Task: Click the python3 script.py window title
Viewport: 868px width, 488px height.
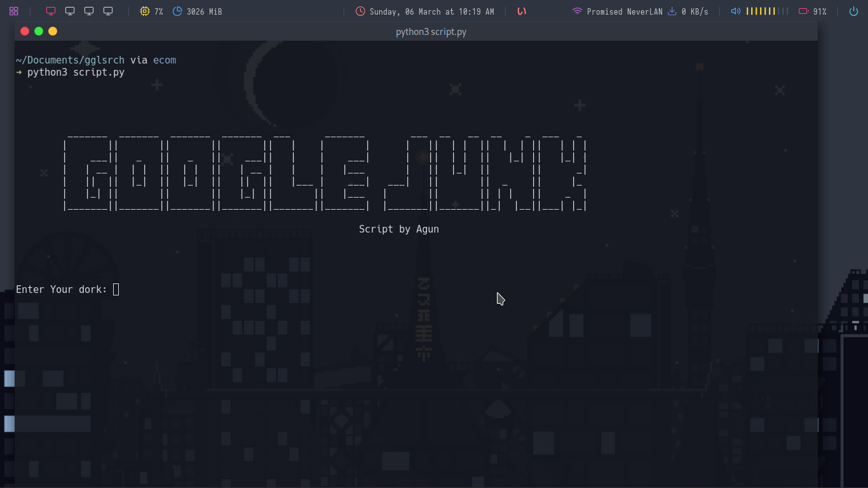Action: pyautogui.click(x=431, y=32)
